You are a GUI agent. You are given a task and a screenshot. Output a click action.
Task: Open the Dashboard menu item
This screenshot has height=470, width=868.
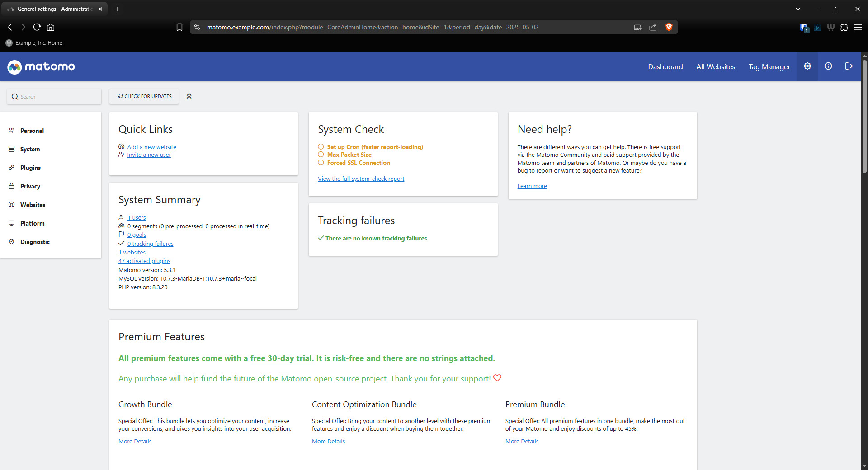tap(665, 67)
